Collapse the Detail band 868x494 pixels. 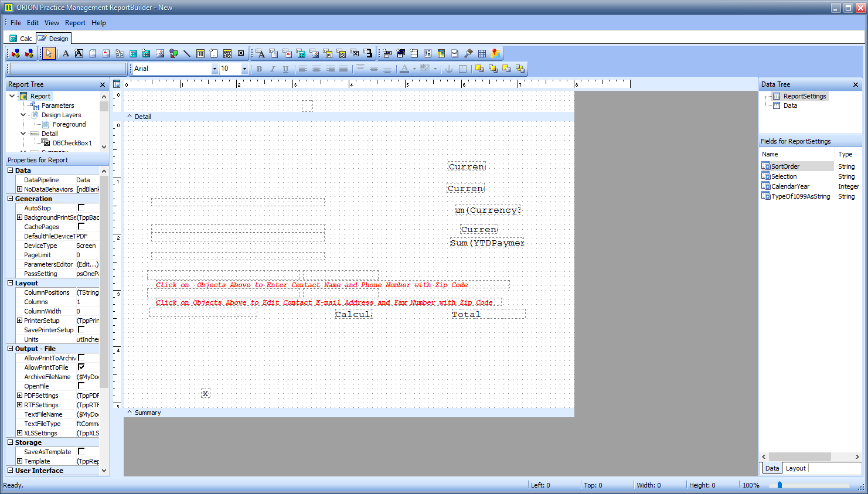tap(130, 117)
